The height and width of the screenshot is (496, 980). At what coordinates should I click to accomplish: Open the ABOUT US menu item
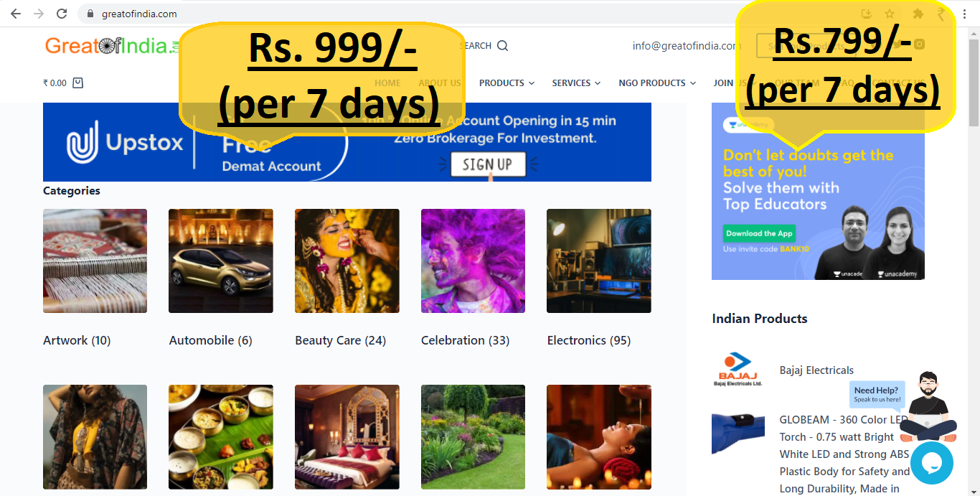coord(440,83)
